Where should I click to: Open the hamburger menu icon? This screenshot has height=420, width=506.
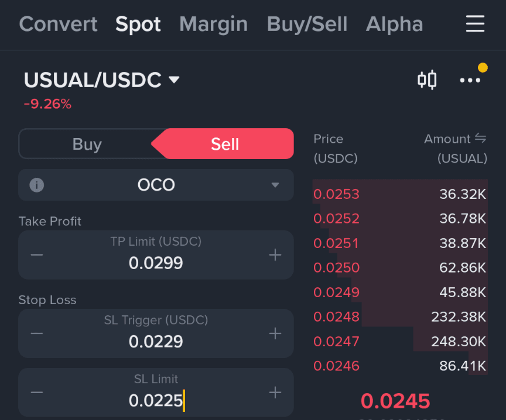pos(475,24)
